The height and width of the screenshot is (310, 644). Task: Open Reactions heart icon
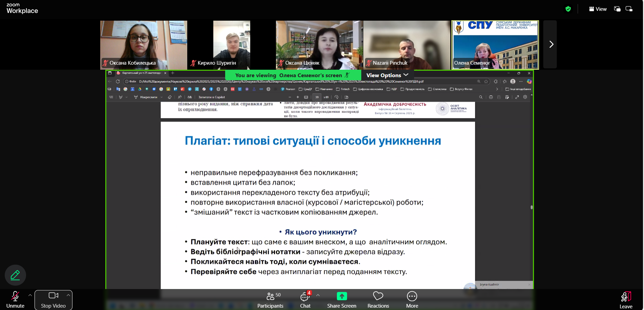point(378,296)
